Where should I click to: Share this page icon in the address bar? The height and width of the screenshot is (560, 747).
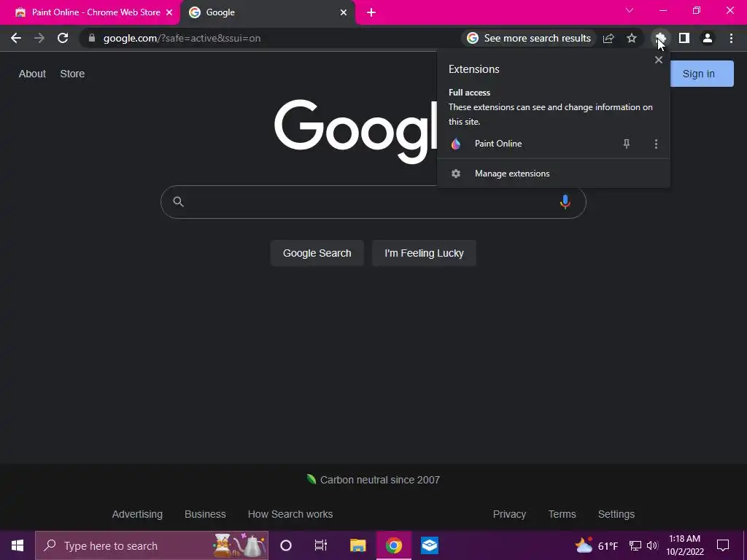(608, 38)
